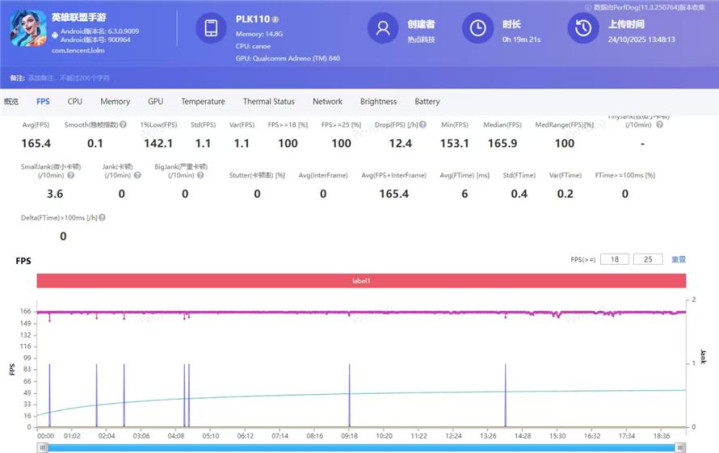
Task: Click the upload time history icon
Action: [x=583, y=29]
